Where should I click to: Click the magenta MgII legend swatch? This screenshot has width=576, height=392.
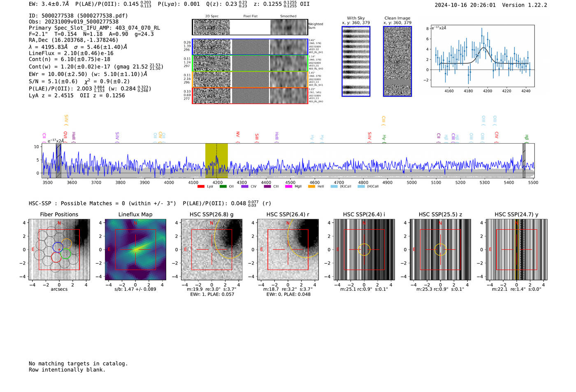pos(288,186)
